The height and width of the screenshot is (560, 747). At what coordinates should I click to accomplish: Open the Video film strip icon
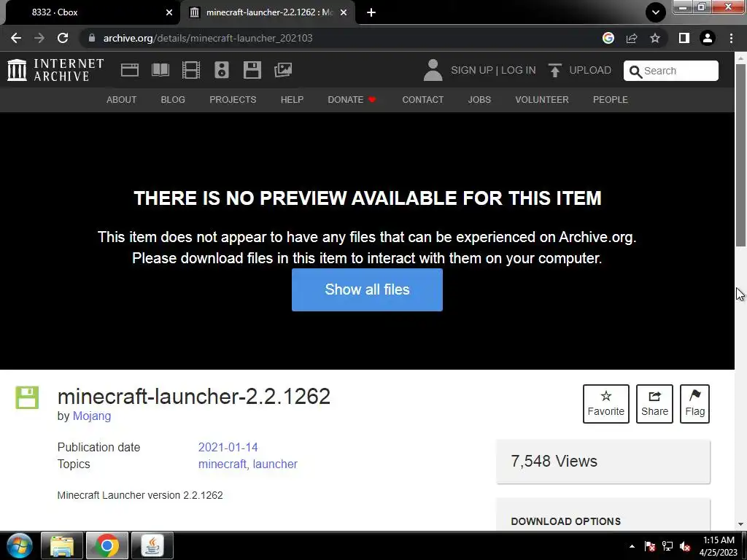191,70
